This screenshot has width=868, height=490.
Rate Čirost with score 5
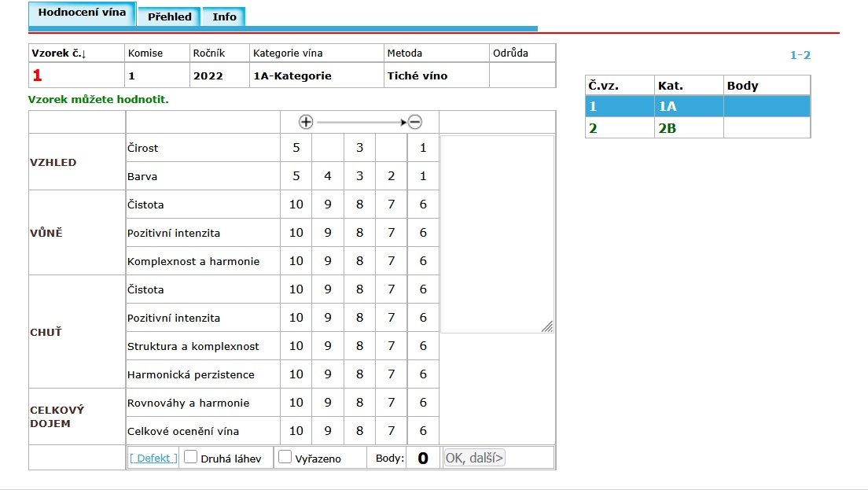point(296,148)
